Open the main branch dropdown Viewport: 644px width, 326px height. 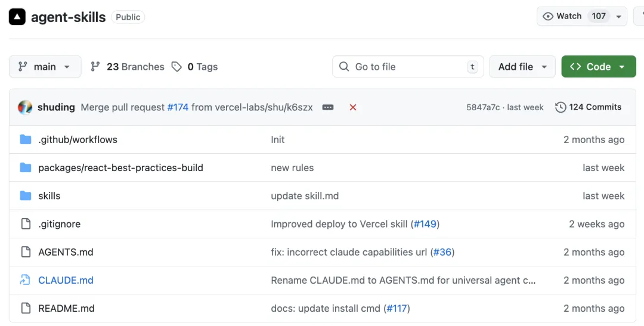[x=45, y=67]
